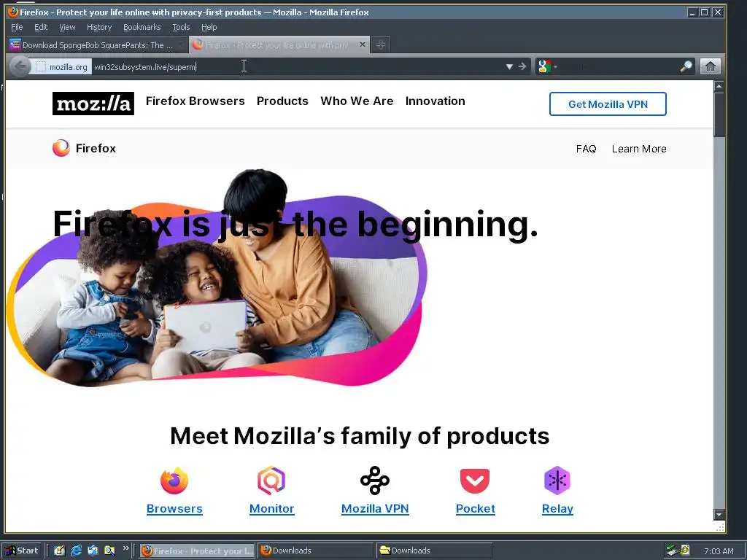The height and width of the screenshot is (560, 747).
Task: Open the Bookmarks menu
Action: click(x=142, y=27)
